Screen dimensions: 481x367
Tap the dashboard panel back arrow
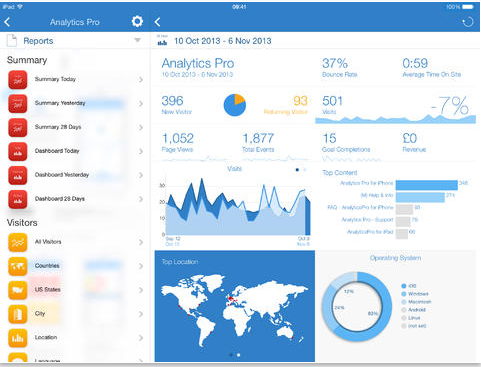[x=158, y=22]
